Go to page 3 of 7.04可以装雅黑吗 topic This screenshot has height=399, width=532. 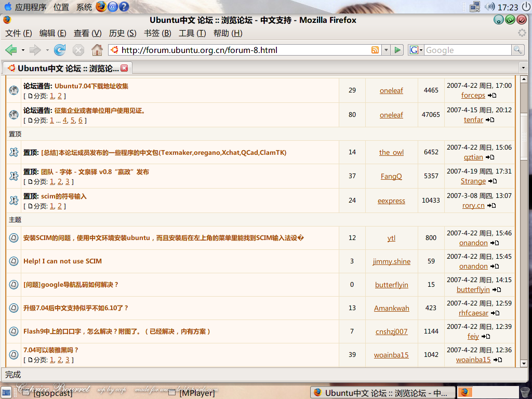point(67,360)
